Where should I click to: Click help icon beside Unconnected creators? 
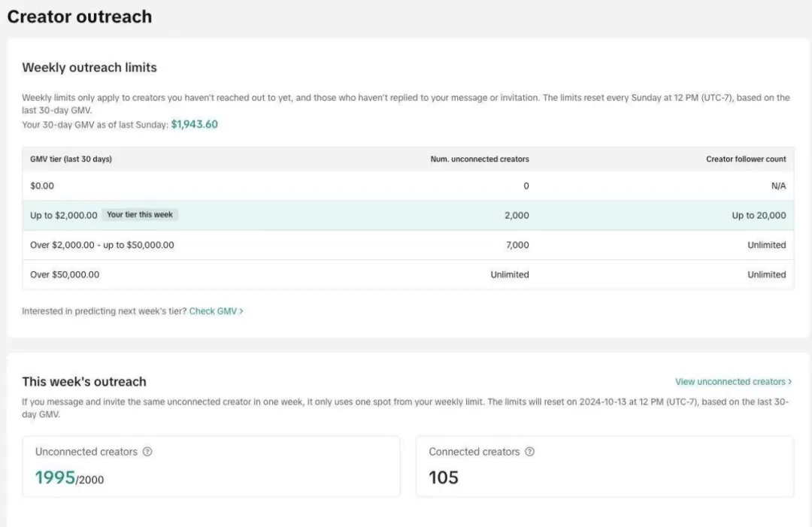tap(147, 452)
